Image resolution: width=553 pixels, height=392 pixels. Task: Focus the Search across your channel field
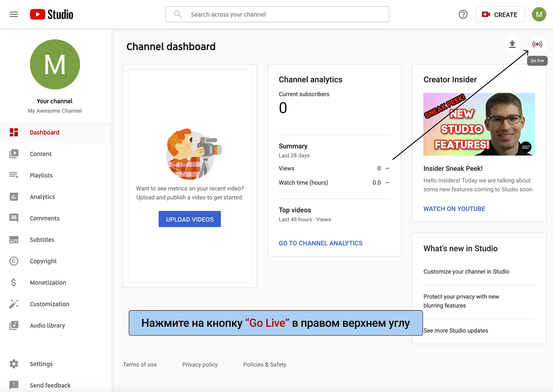[x=277, y=14]
